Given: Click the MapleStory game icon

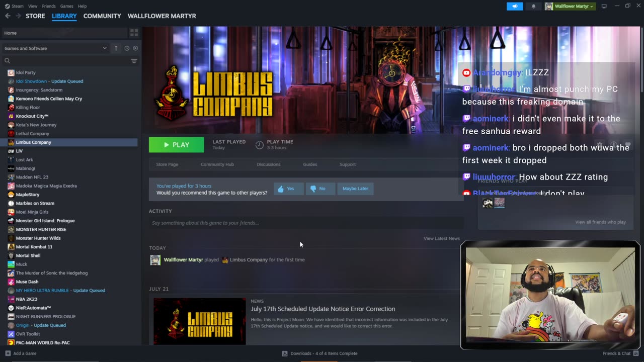Looking at the screenshot, I should [11, 195].
